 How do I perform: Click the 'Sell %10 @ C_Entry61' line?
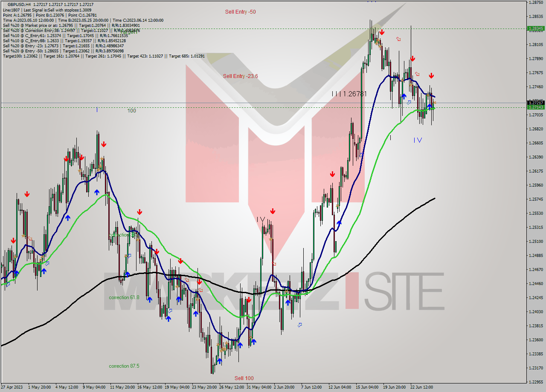tap(65, 35)
